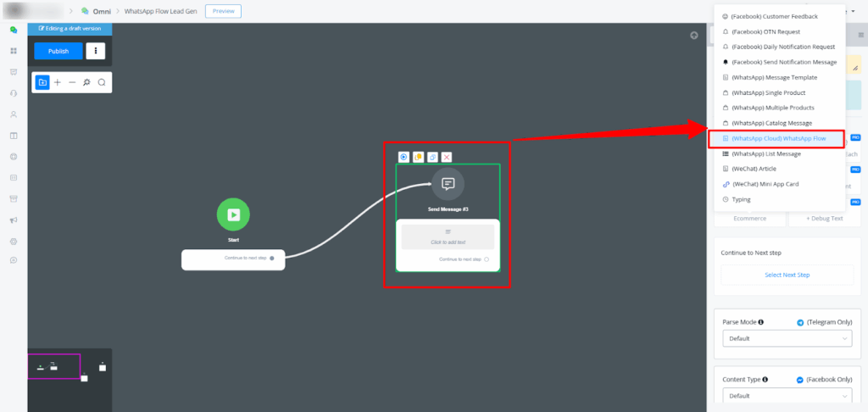868x412 pixels.
Task: Click Select Next Step link
Action: point(787,275)
